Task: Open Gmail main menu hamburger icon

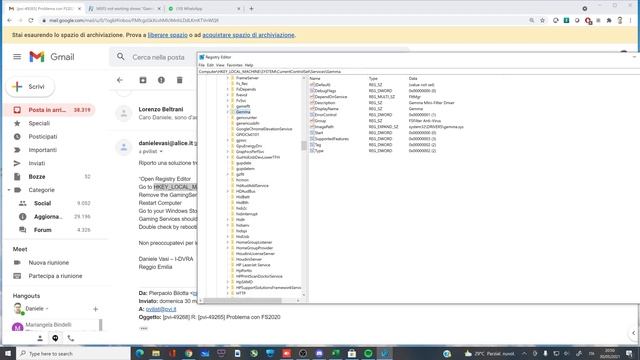Action: point(17,57)
